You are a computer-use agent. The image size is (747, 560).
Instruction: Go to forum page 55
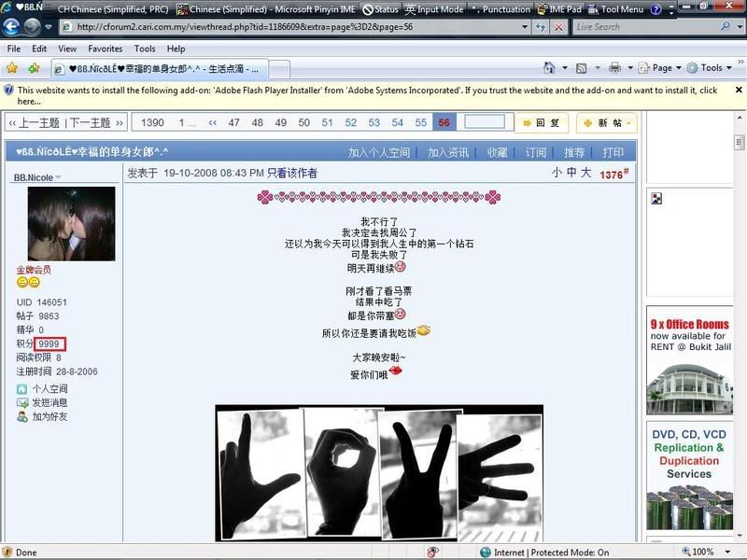pyautogui.click(x=421, y=122)
